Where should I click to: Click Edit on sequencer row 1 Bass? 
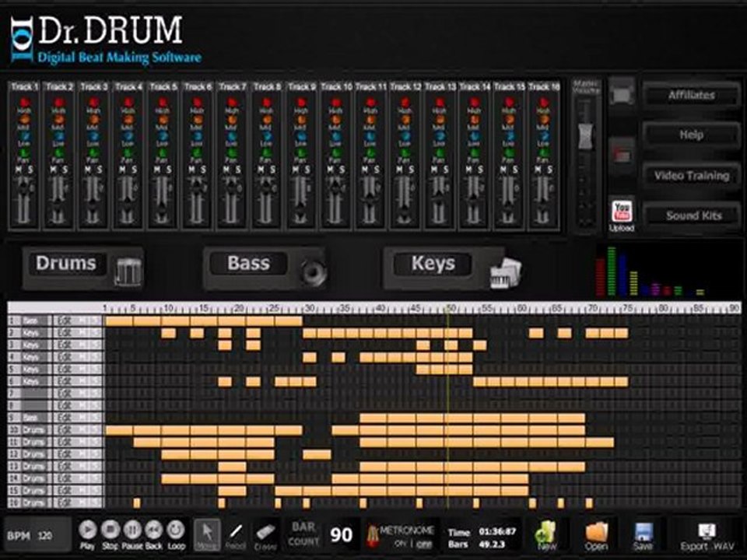(65, 321)
